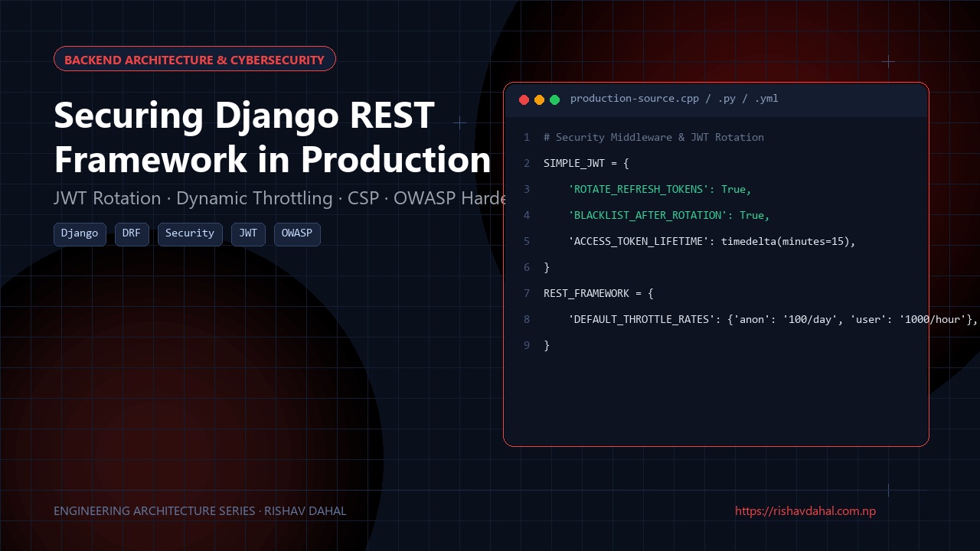The image size is (980, 551).
Task: Click the Security tag
Action: pyautogui.click(x=190, y=234)
